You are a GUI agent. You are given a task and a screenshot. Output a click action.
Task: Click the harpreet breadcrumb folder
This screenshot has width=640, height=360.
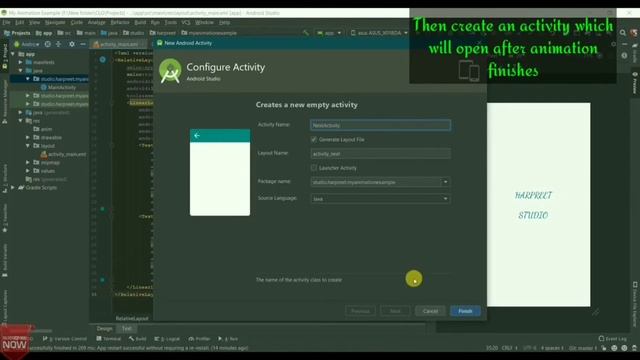[162, 33]
